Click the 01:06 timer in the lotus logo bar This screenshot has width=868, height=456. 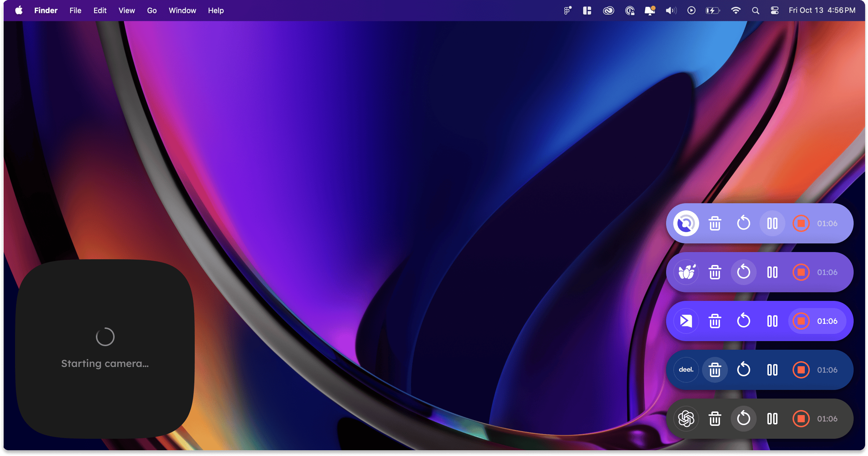[827, 272]
